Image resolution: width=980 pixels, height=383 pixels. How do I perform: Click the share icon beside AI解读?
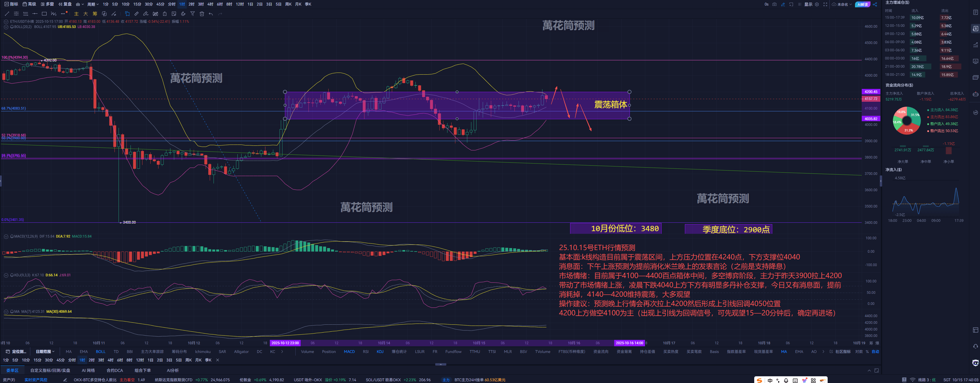click(x=875, y=4)
